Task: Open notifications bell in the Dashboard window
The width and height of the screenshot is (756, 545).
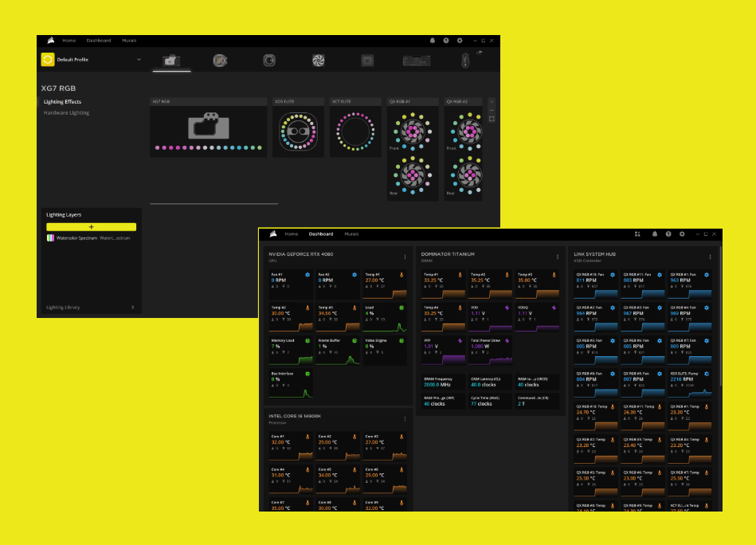Action: pos(655,234)
